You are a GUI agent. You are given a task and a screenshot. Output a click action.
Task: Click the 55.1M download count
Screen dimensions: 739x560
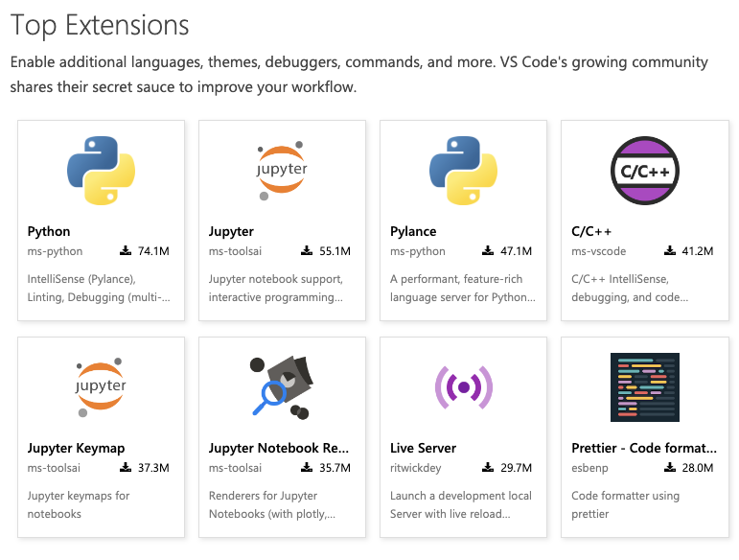[335, 251]
